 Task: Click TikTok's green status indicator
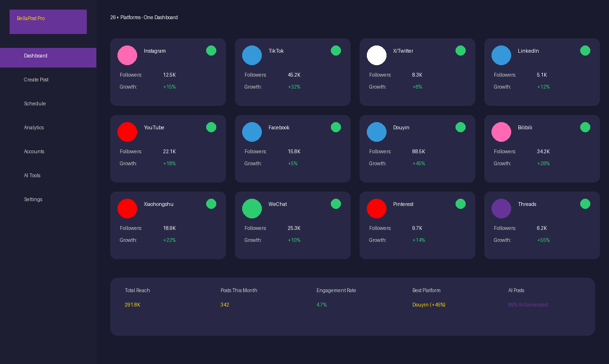click(x=336, y=50)
